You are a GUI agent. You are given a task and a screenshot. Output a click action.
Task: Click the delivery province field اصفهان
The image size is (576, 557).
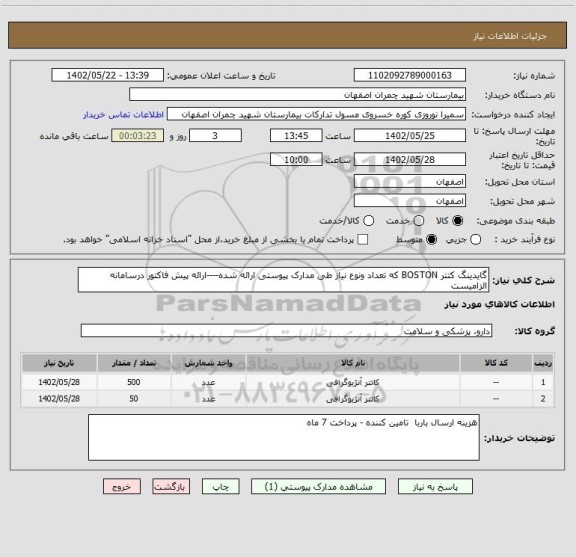410,182
